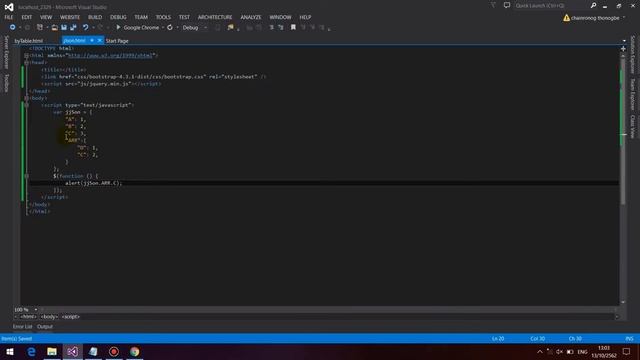Open the feedback speech bubble icon
Screen dimensions: 640x360
pyautogui.click(x=507, y=6)
